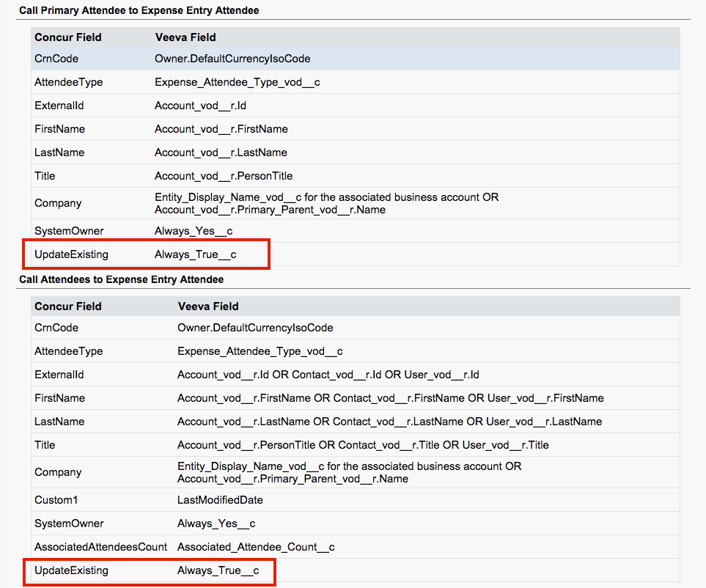Click the Veeva Field header in the Primary Attendee table
The width and height of the screenshot is (706, 588).
click(x=185, y=37)
